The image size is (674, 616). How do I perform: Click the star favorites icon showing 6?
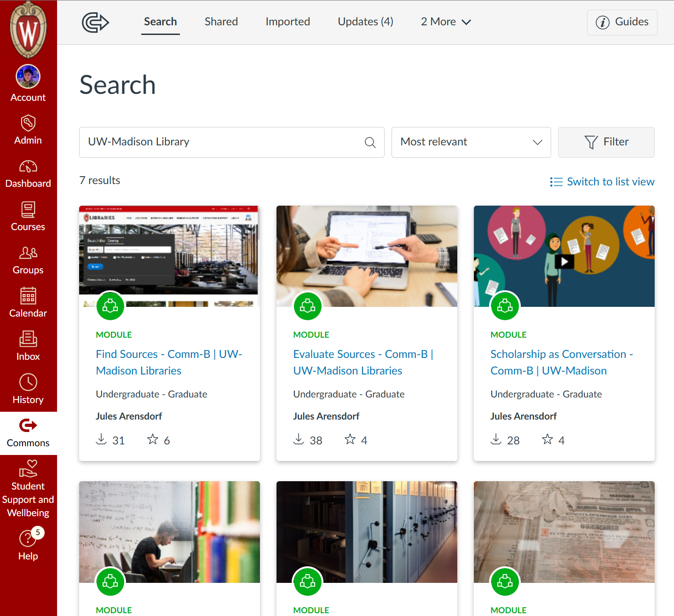coord(153,439)
